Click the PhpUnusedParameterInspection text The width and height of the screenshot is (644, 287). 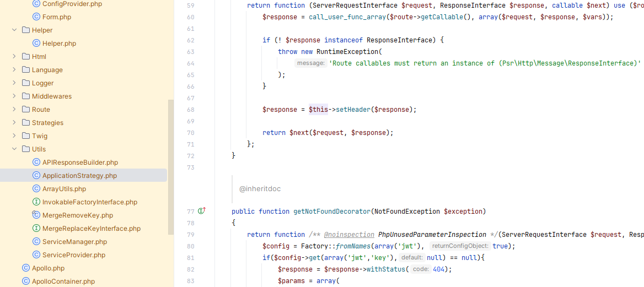(x=432, y=235)
